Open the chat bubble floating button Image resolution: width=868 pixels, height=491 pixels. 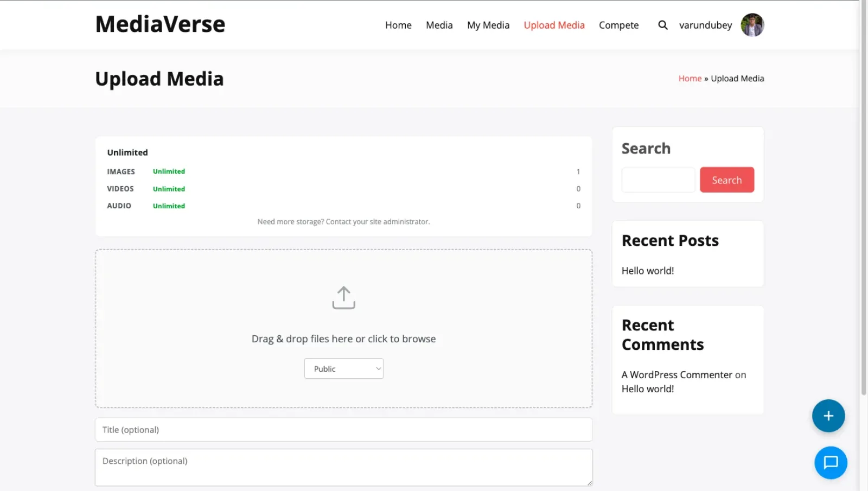(831, 463)
